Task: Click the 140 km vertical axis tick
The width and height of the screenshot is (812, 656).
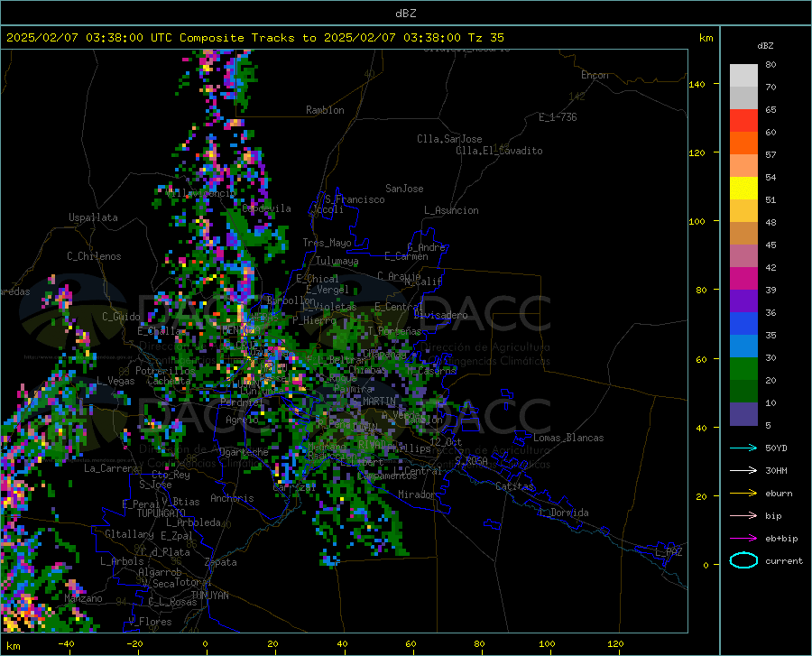Action: [x=697, y=84]
